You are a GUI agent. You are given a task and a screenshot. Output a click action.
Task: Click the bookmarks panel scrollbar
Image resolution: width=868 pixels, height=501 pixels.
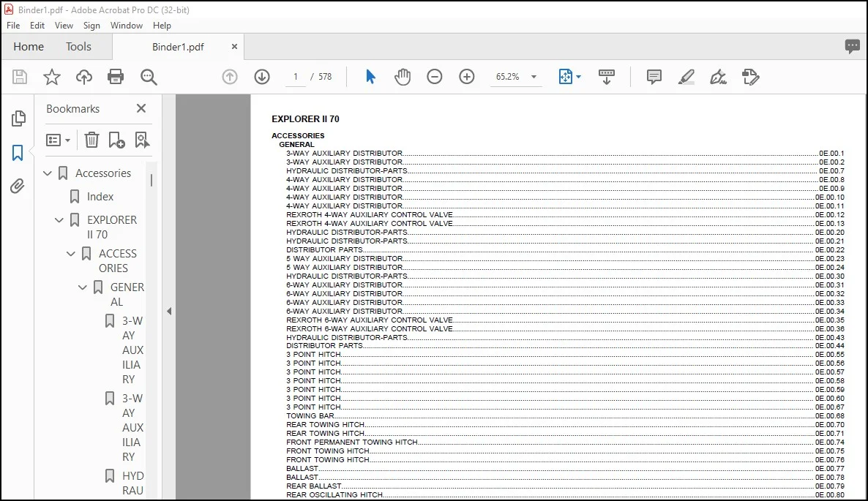[151, 180]
